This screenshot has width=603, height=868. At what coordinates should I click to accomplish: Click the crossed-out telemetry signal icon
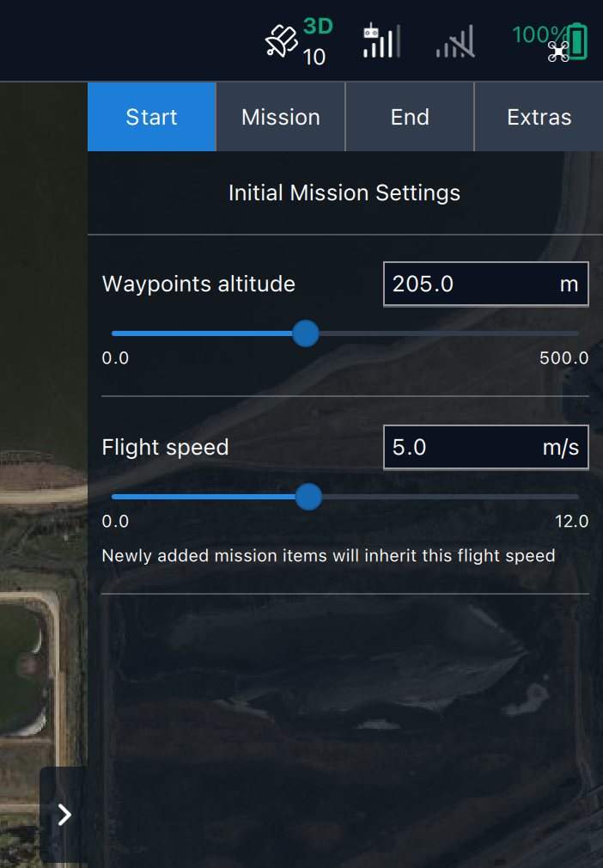point(455,41)
